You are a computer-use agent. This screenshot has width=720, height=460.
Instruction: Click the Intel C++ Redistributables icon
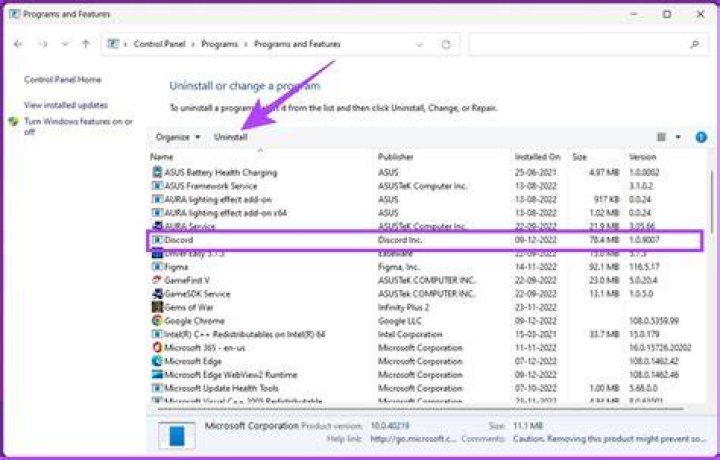pyautogui.click(x=157, y=334)
